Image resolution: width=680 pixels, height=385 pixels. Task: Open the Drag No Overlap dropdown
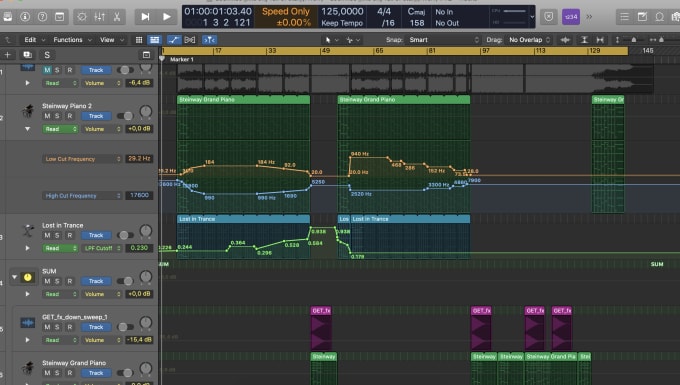pos(529,40)
